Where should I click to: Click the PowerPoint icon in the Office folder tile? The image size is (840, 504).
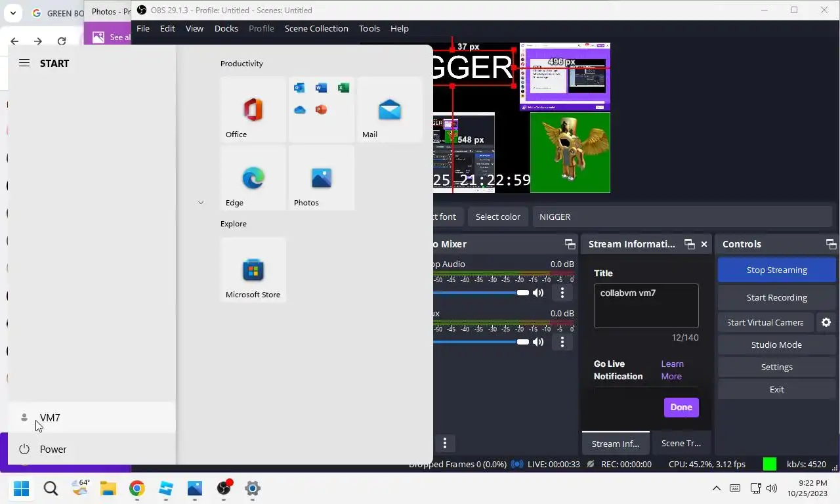(321, 110)
